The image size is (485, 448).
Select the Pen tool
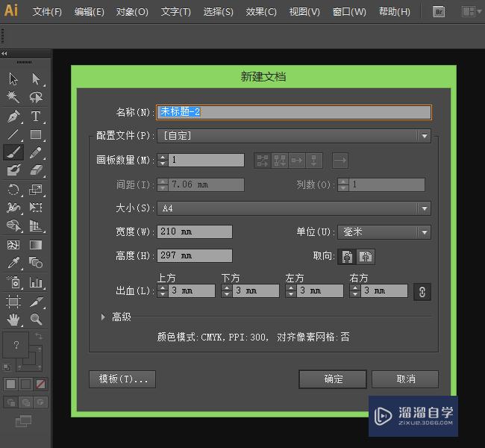[x=13, y=116]
